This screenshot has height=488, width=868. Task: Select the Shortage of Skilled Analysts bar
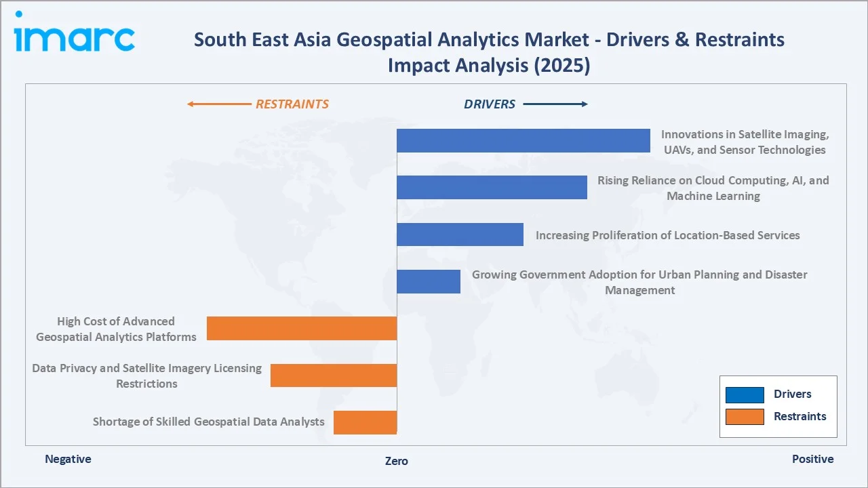(365, 422)
